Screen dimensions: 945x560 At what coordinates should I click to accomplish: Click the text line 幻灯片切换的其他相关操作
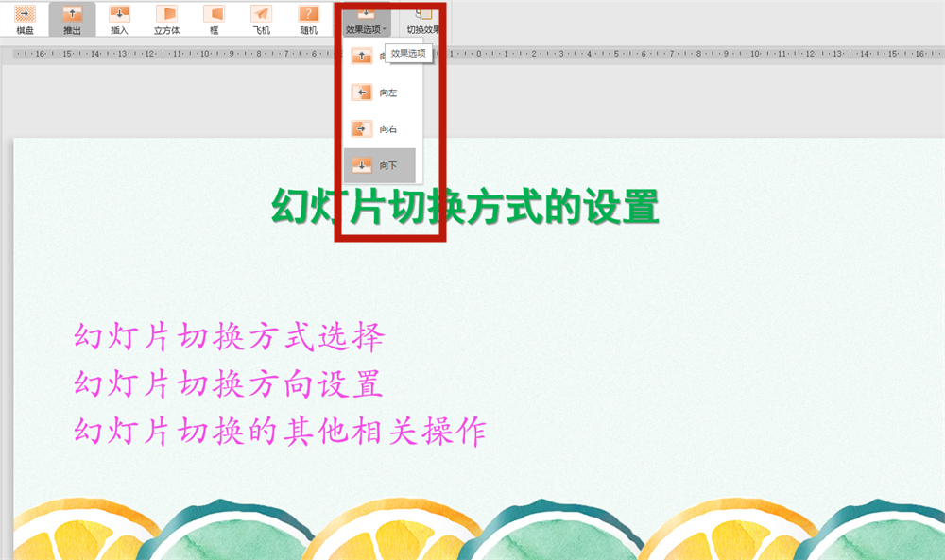tap(280, 432)
